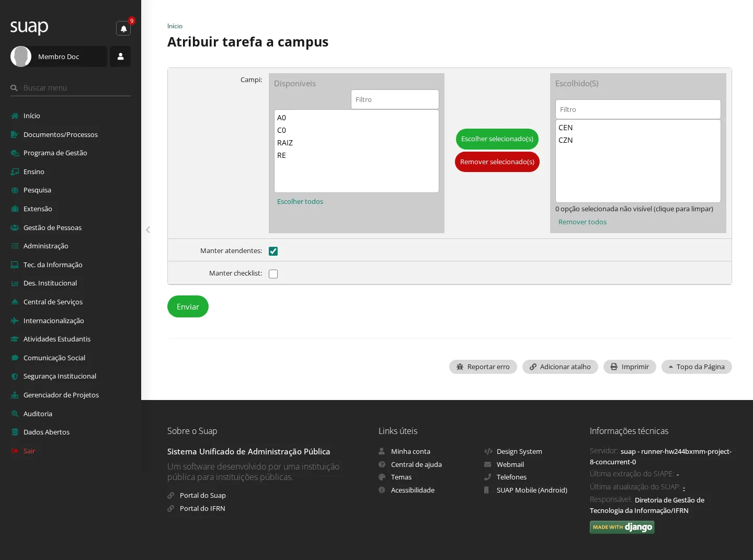
Task: Click the Escolher todos link
Action: (300, 201)
